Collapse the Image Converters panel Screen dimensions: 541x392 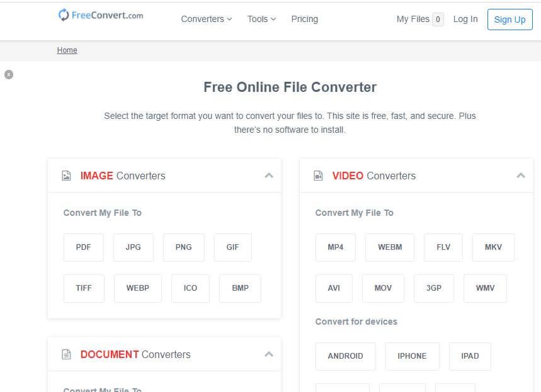coord(269,176)
